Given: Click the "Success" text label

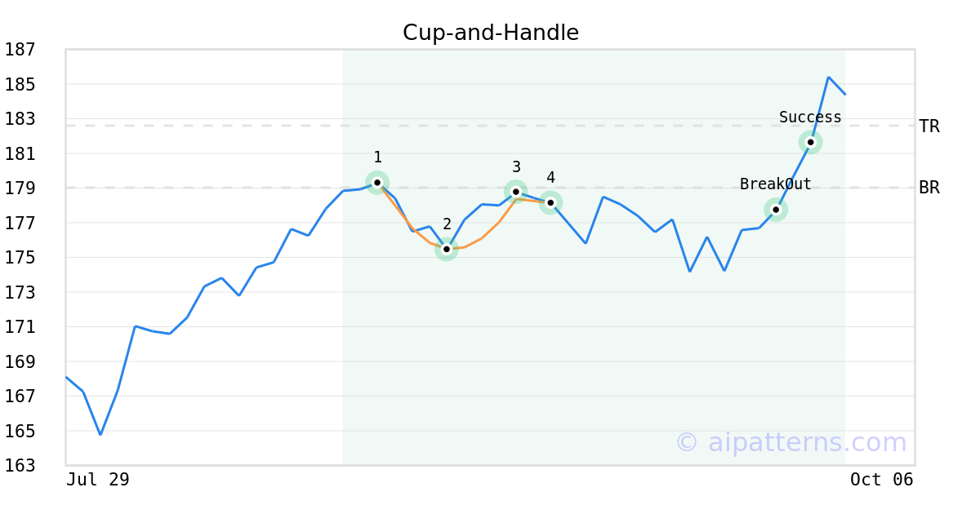Looking at the screenshot, I should (810, 117).
